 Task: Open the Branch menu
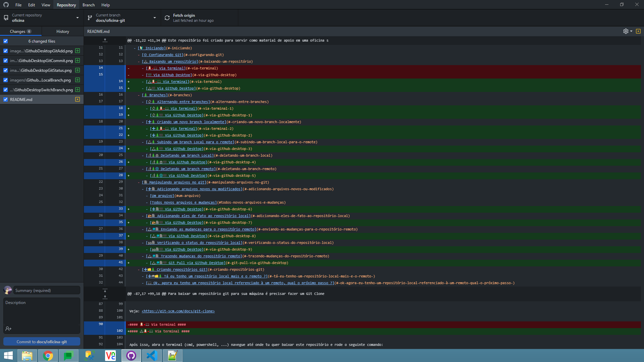[89, 5]
